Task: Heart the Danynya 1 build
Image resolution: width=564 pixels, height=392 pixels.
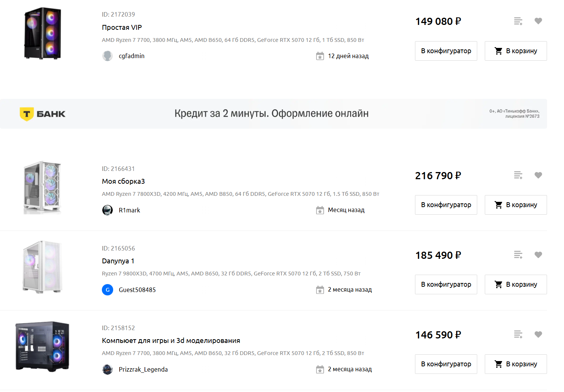Action: 538,255
